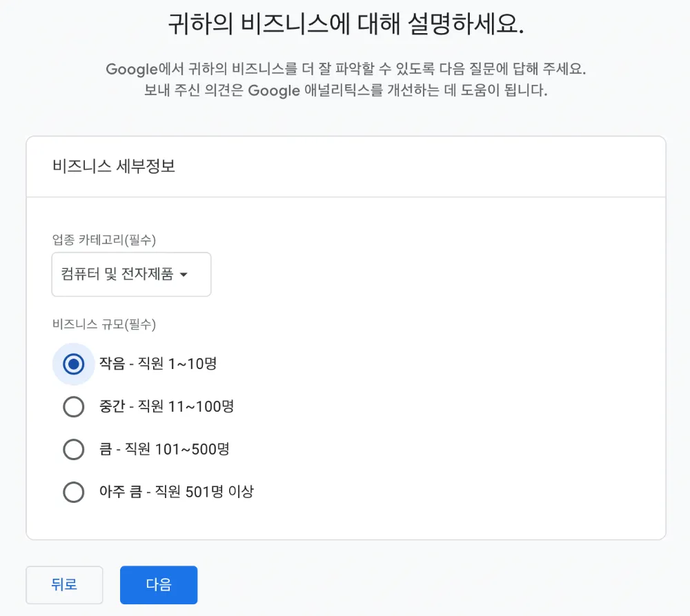Go back with the 뒤로 button
This screenshot has height=616, width=690.
64,585
